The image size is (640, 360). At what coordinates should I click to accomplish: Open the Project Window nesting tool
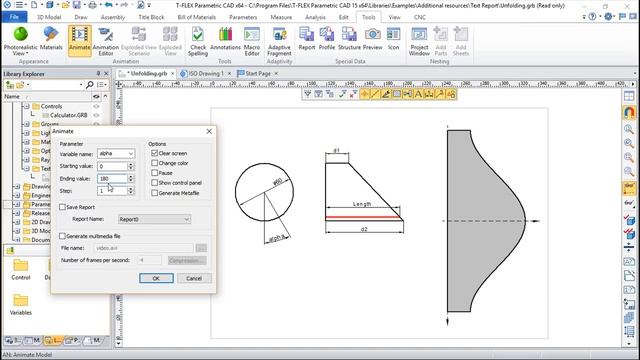pyautogui.click(x=419, y=40)
